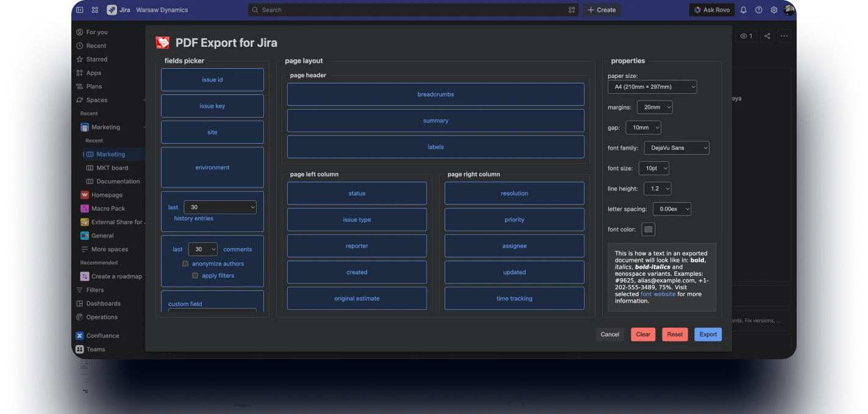Click the share icon
This screenshot has width=868, height=414.
(767, 36)
